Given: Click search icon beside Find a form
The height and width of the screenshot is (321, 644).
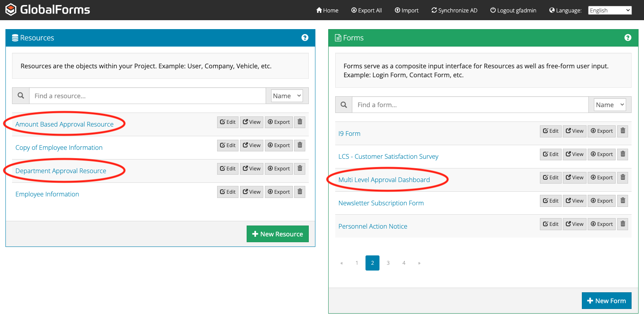Looking at the screenshot, I should (344, 105).
